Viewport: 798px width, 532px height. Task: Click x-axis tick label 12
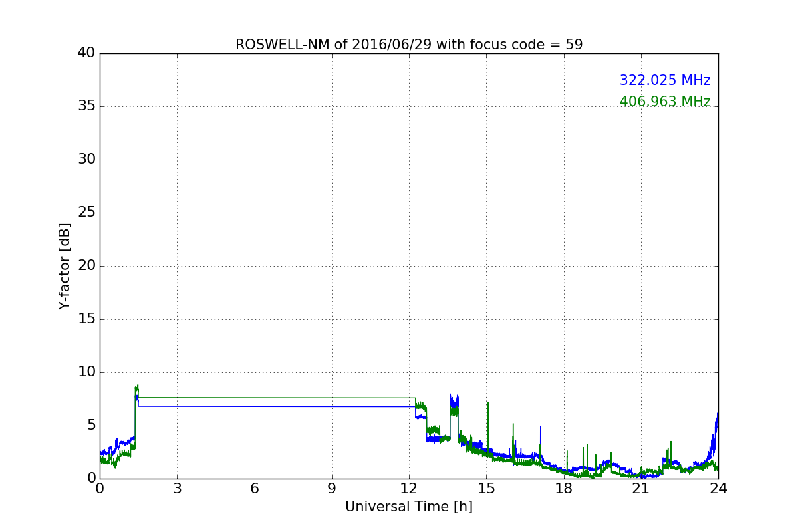(x=409, y=488)
